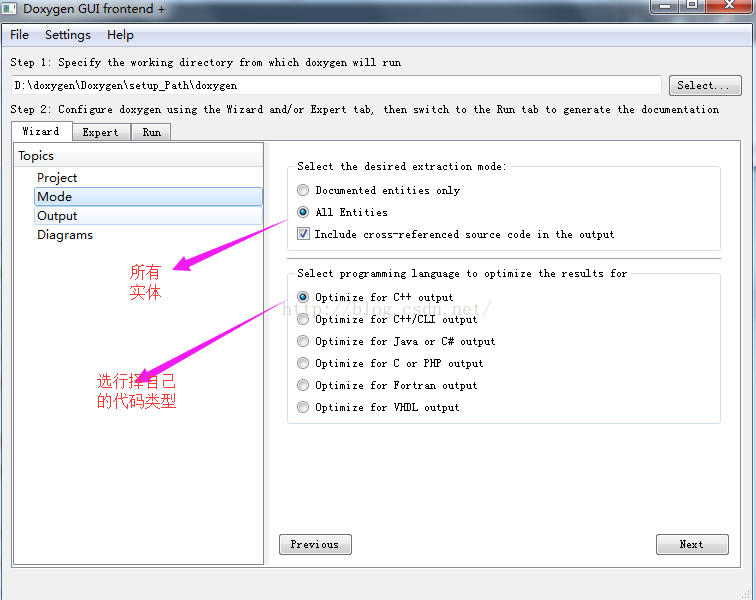Click the Next button
The image size is (756, 600).
pos(692,545)
